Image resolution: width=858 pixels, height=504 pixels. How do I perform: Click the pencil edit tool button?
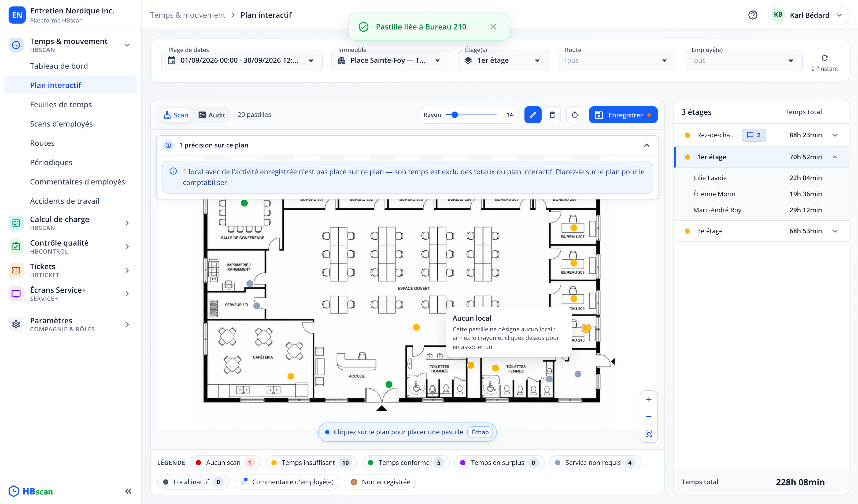533,115
